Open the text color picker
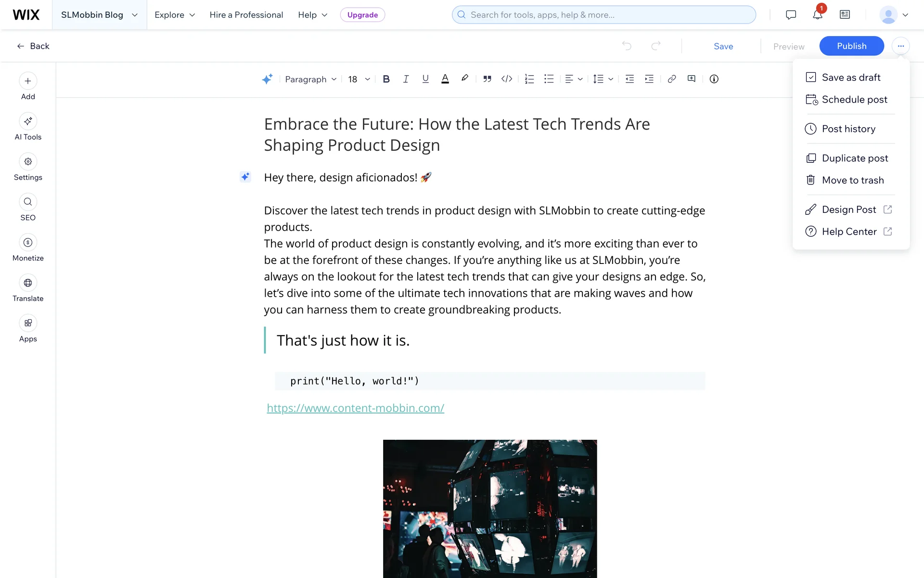Image resolution: width=924 pixels, height=578 pixels. (x=445, y=79)
